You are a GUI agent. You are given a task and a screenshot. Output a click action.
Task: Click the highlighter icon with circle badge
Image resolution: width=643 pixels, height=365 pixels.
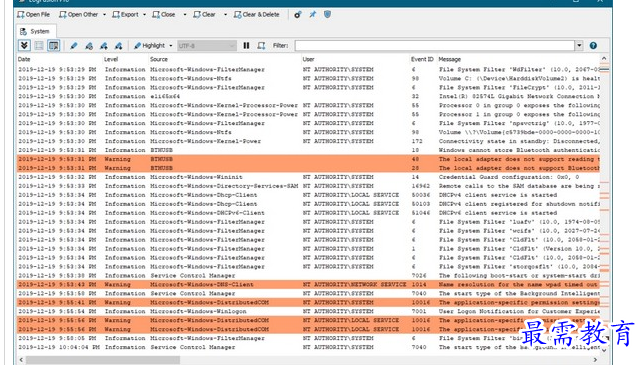point(89,46)
